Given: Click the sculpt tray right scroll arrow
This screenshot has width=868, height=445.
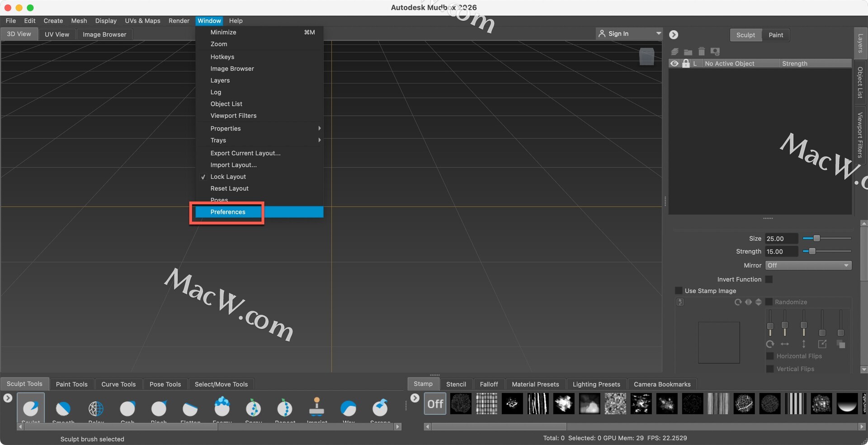Looking at the screenshot, I should 398,426.
